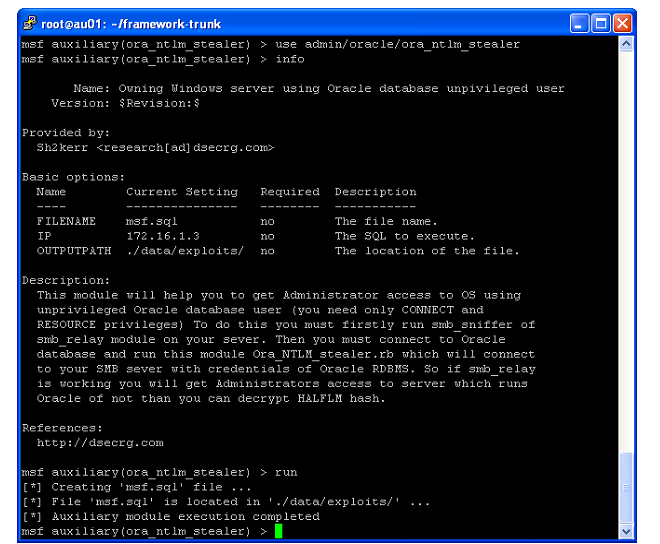Click "File 'msf.sql' is located in" line
Screen dimensions: 660x544
(226, 502)
